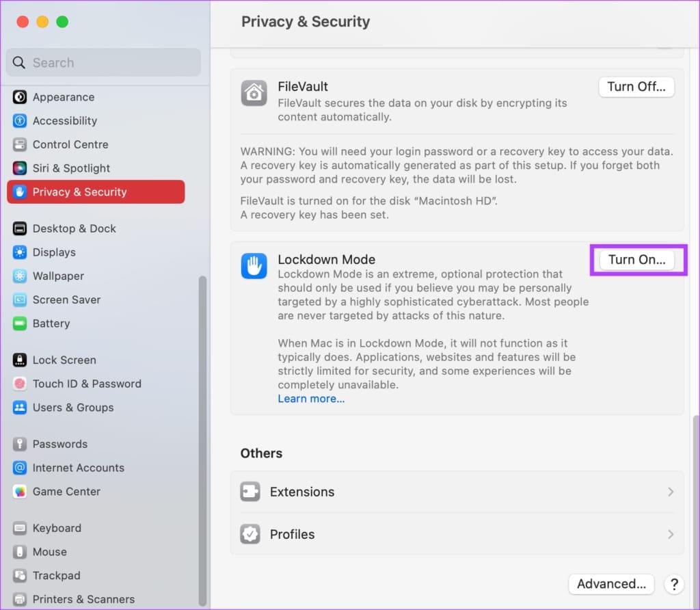Click the Touch ID & Password icon
The width and height of the screenshot is (700, 610).
20,384
